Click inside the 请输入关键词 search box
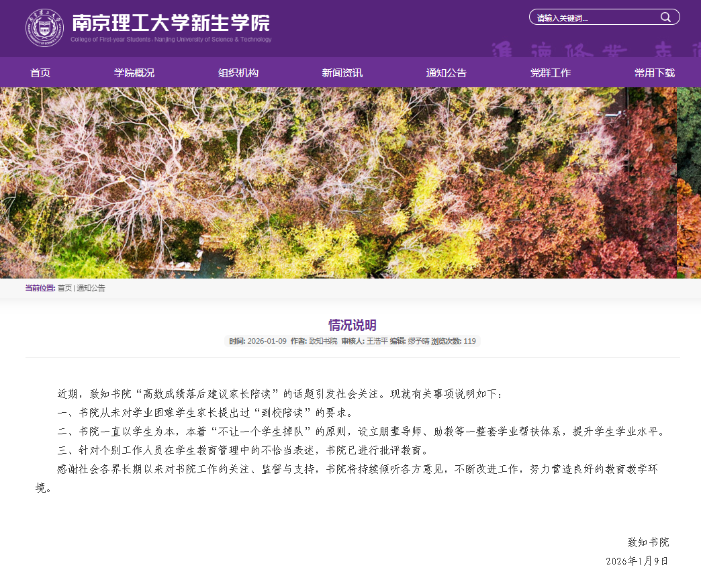 point(591,17)
